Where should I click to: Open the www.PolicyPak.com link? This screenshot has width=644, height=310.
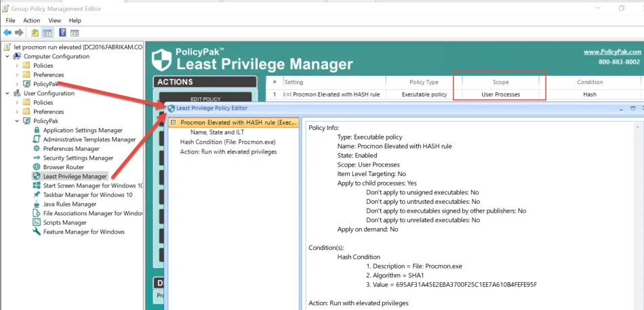(612, 51)
